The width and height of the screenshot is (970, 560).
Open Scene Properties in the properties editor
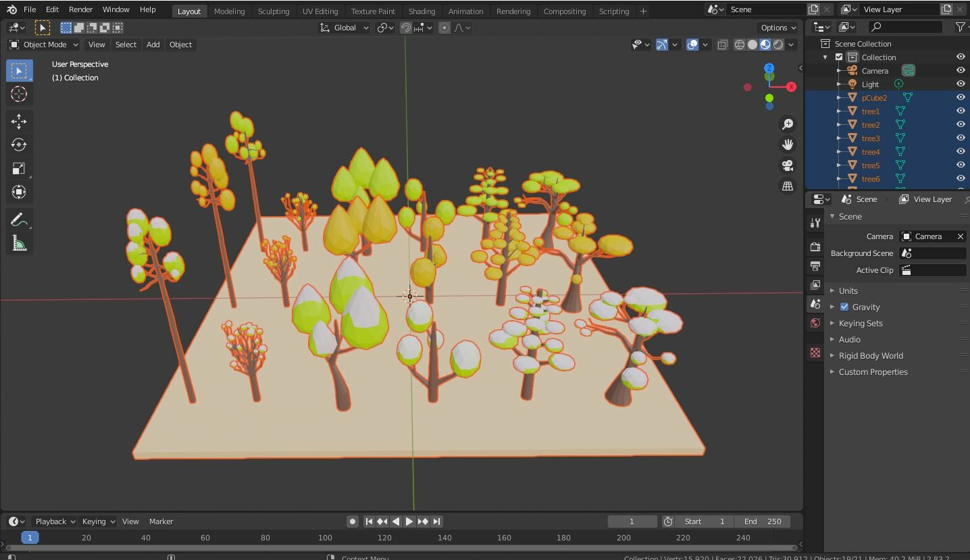[815, 304]
